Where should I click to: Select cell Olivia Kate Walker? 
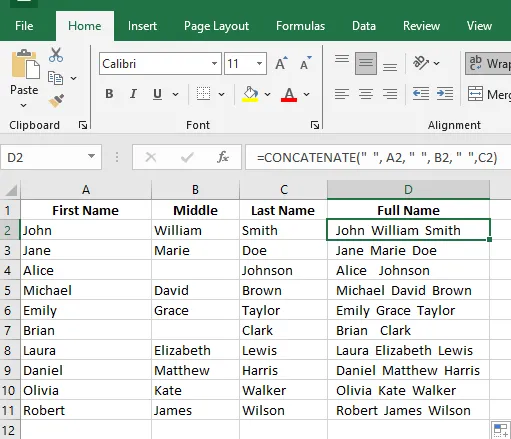[x=408, y=390]
